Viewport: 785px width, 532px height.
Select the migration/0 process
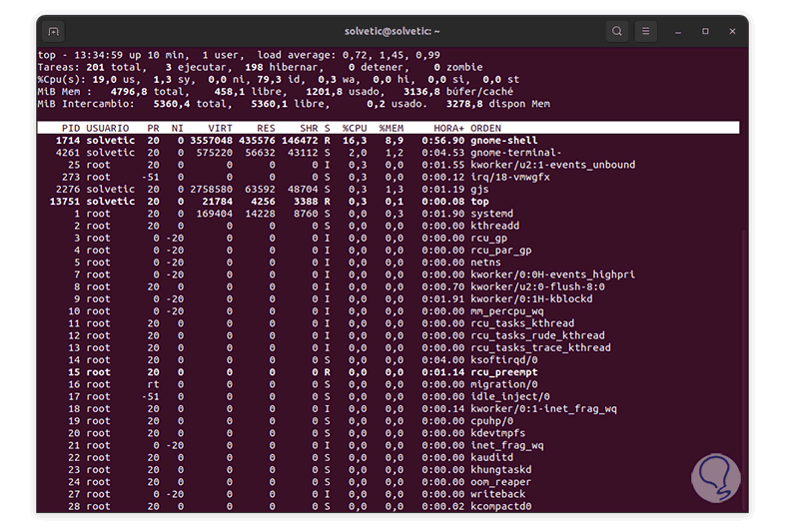[x=504, y=384]
